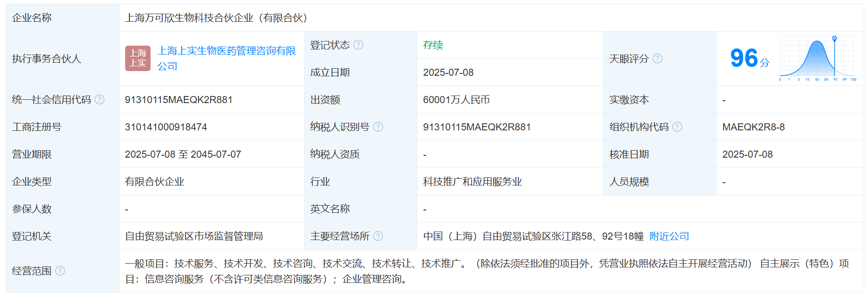The width and height of the screenshot is (868, 297).
Task: Click the 英文名称 label
Action: point(330,209)
